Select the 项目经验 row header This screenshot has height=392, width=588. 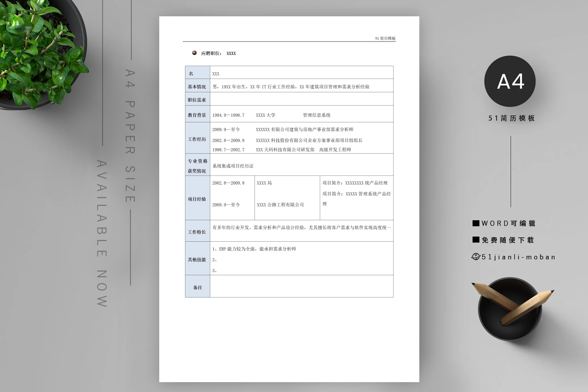click(x=197, y=198)
